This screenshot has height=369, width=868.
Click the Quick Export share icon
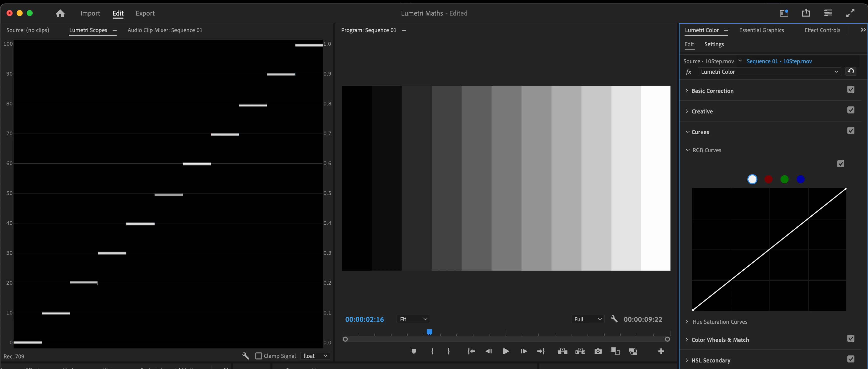click(x=806, y=13)
